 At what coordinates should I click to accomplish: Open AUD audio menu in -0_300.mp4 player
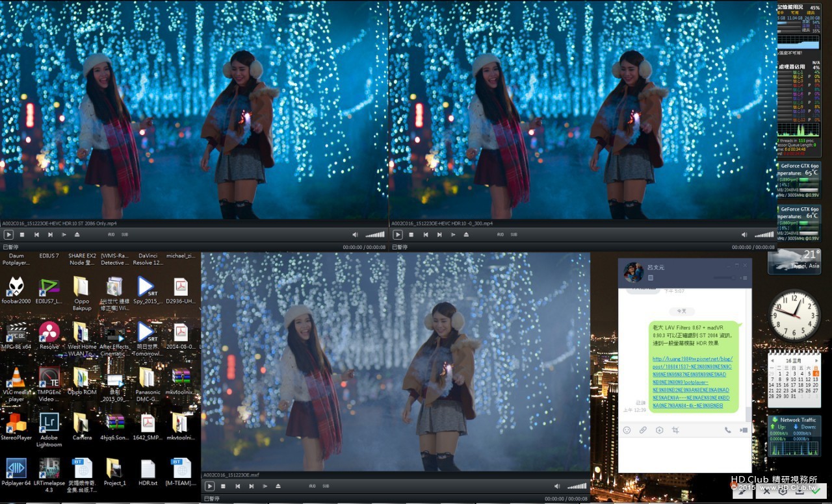[500, 234]
